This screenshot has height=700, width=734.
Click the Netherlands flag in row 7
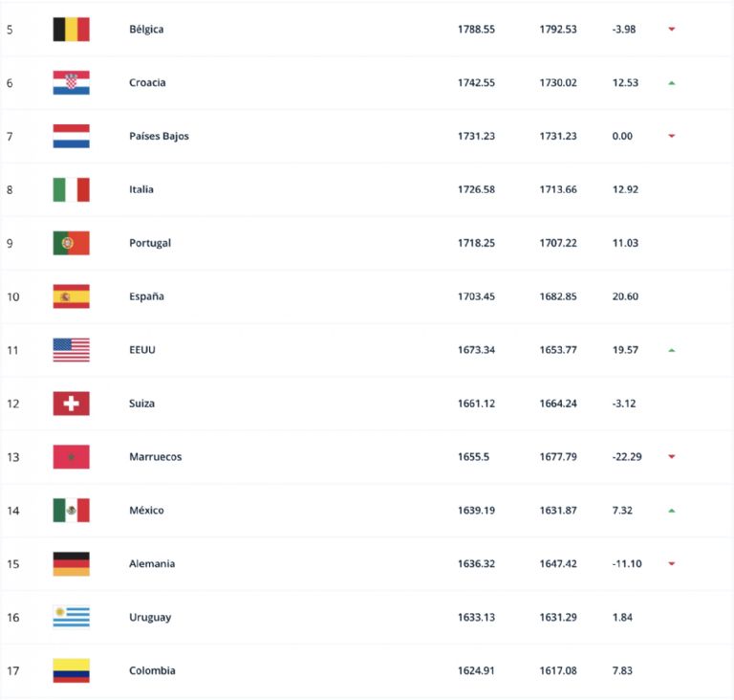point(71,137)
